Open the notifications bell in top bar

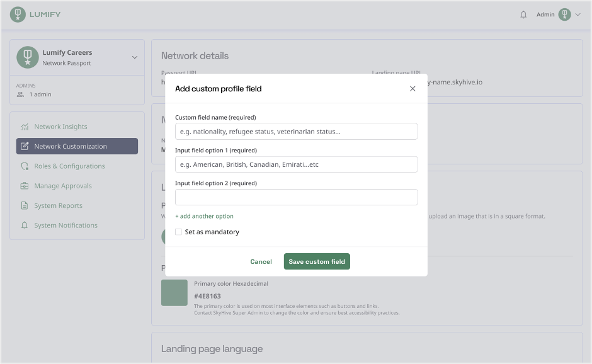523,14
